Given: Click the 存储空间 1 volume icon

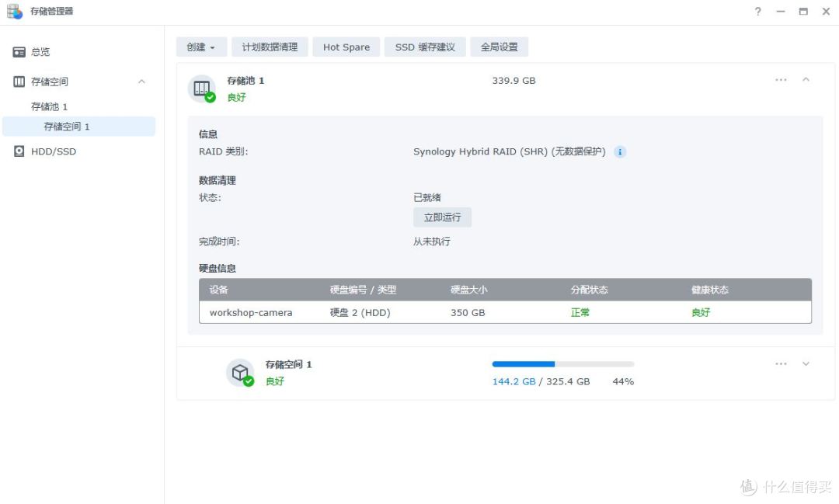Looking at the screenshot, I should [240, 373].
